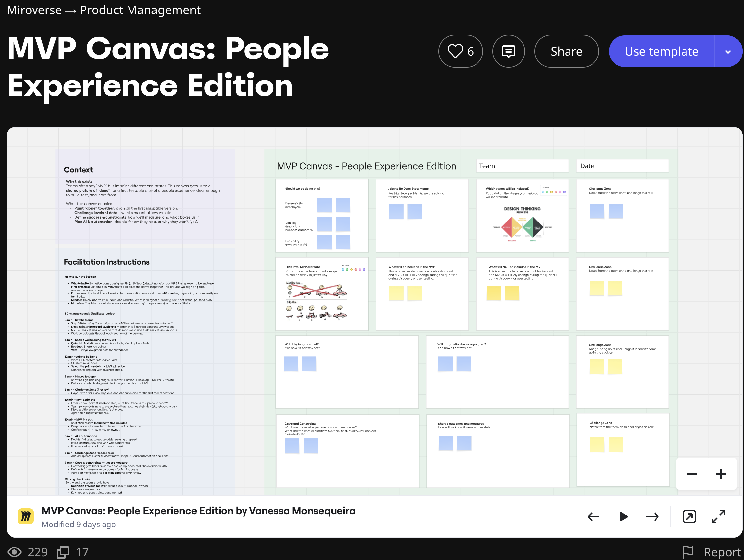Enter fullscreen with expand arrows icon
The width and height of the screenshot is (744, 560).
point(718,517)
